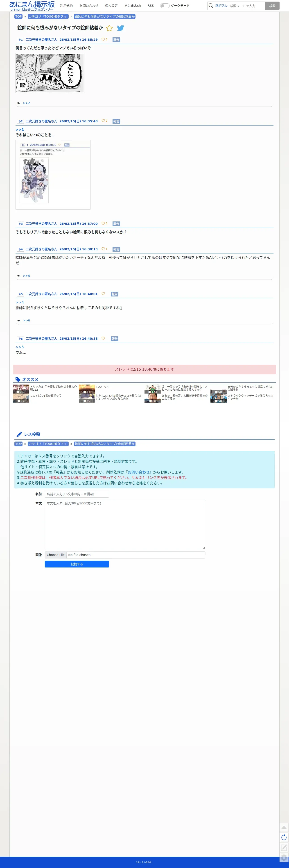Report post 6 with 報告 button

click(x=115, y=339)
